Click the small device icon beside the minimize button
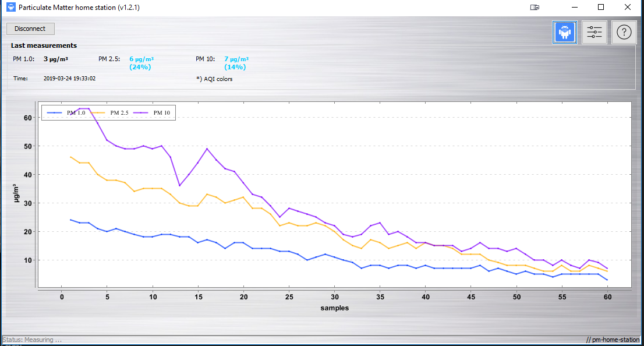The image size is (644, 346). (535, 8)
